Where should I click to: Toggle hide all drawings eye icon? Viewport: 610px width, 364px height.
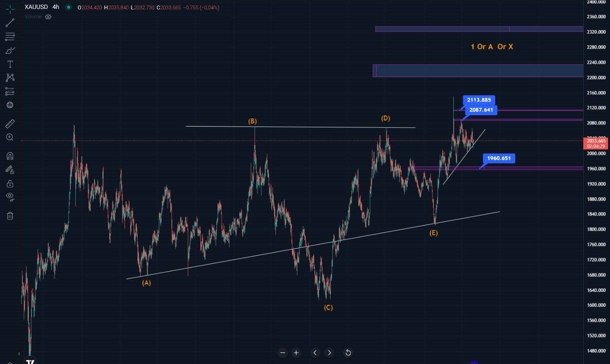tap(10, 197)
